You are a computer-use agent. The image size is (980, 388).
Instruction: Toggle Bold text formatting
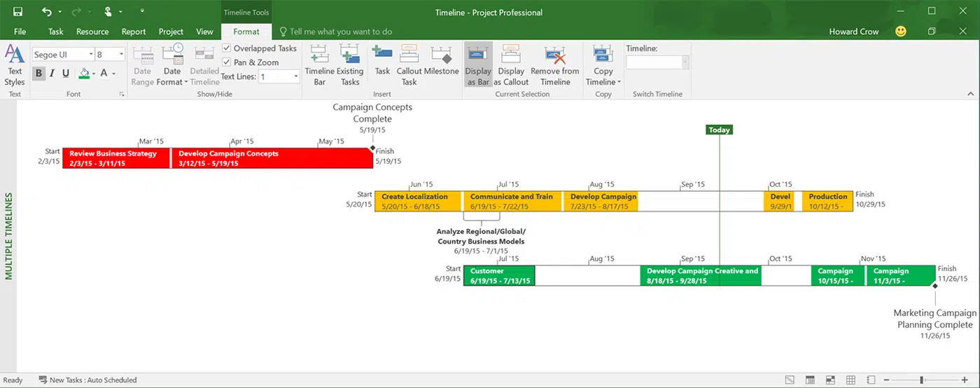tap(38, 74)
